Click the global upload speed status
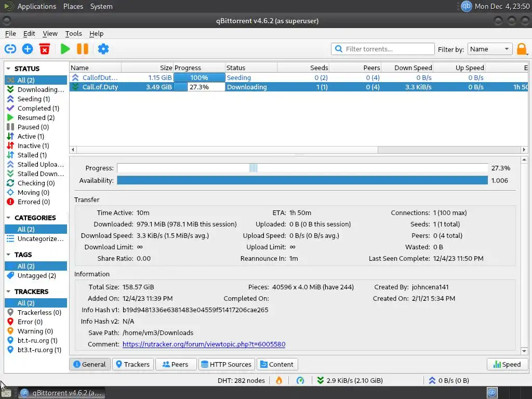The image size is (532, 399). (x=449, y=380)
